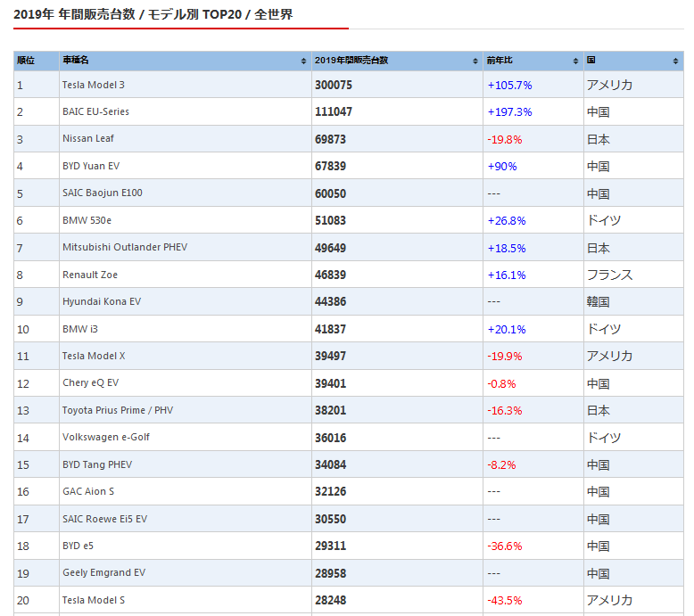Select BYD Yuan EV cell
The width and height of the screenshot is (694, 616).
(186, 166)
